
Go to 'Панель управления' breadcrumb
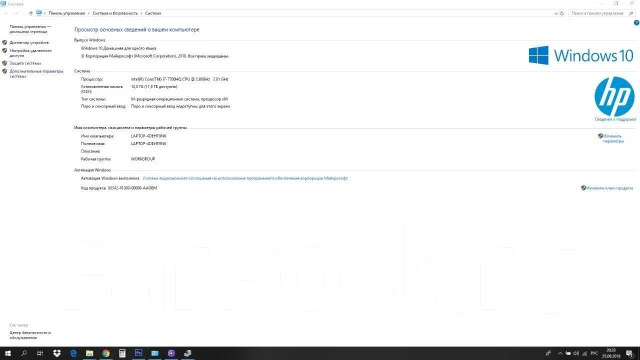67,13
